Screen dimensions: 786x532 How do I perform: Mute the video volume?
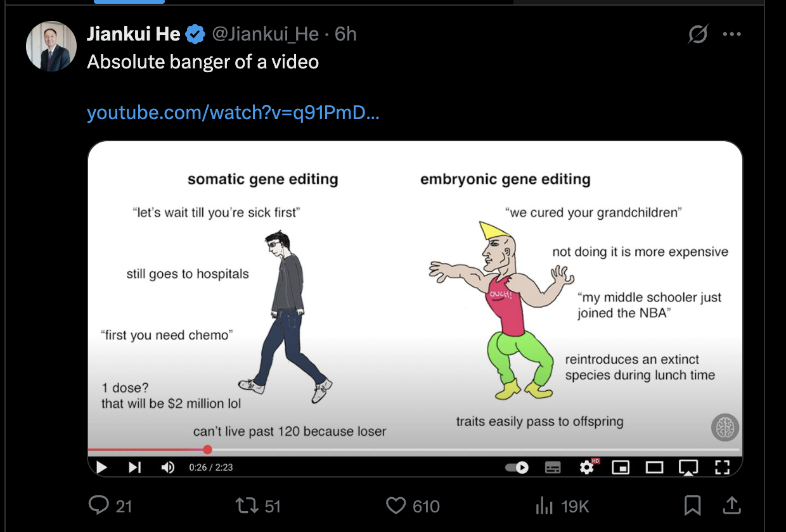pyautogui.click(x=168, y=467)
